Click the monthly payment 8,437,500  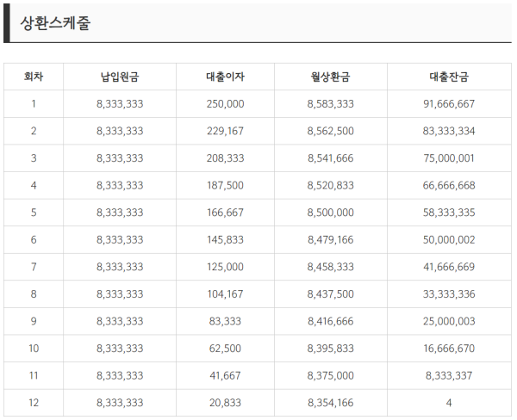tap(330, 293)
